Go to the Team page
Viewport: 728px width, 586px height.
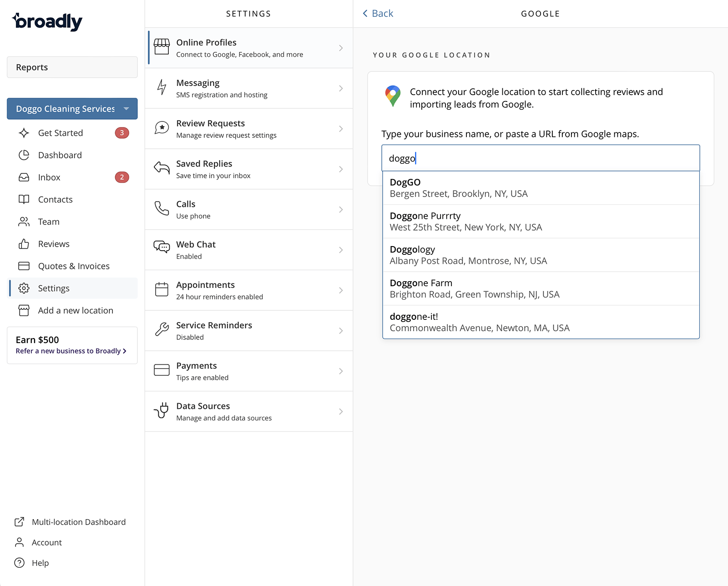(x=73, y=222)
